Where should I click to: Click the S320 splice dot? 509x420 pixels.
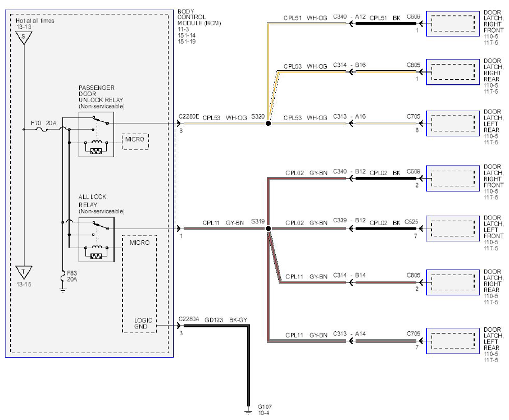[268, 124]
